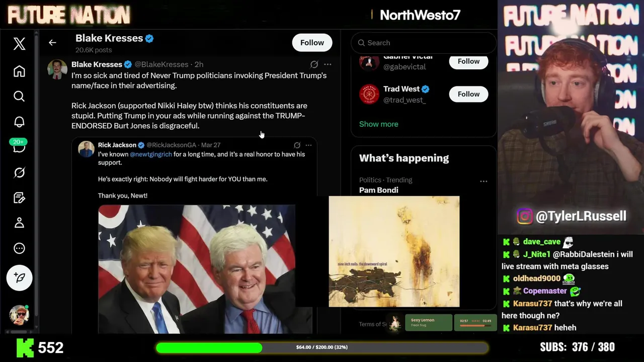The image size is (644, 362).
Task: Click the Kick logo beside the 552 count
Action: click(x=25, y=347)
